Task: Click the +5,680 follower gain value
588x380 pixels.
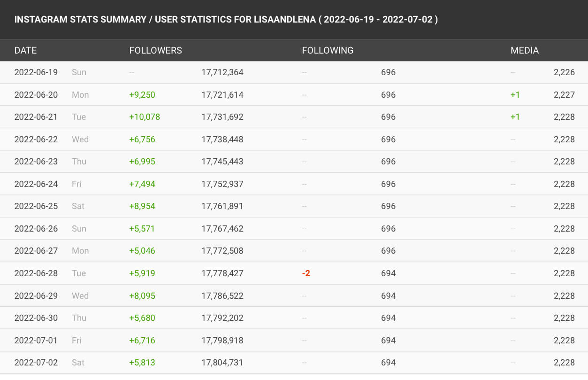Action: pyautogui.click(x=142, y=318)
